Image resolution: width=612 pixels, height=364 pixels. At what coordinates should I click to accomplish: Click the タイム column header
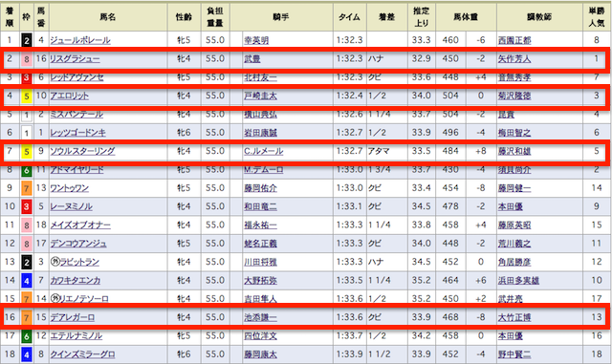click(x=350, y=17)
